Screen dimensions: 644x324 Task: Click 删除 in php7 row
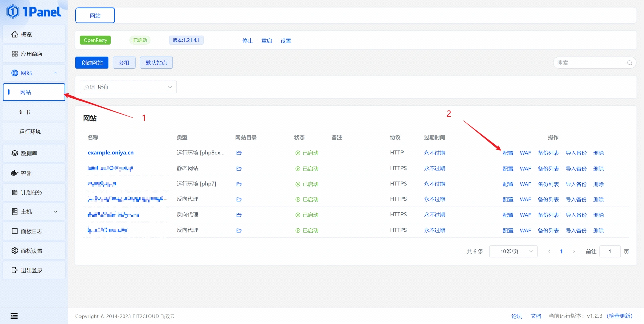click(598, 184)
